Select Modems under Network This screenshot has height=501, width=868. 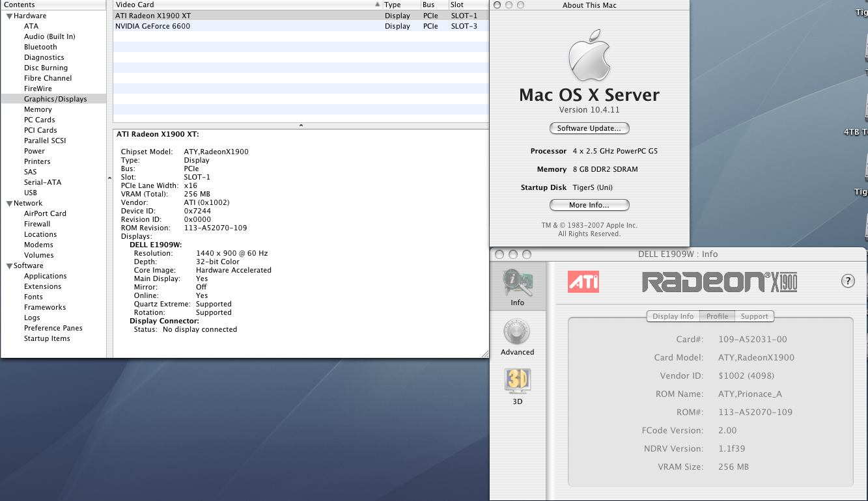(x=38, y=245)
